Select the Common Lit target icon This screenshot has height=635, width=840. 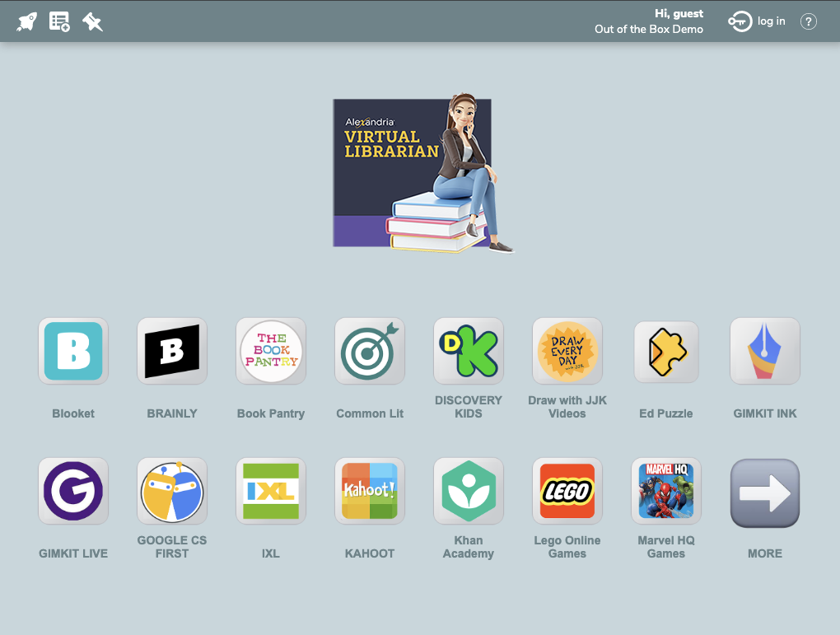[370, 351]
